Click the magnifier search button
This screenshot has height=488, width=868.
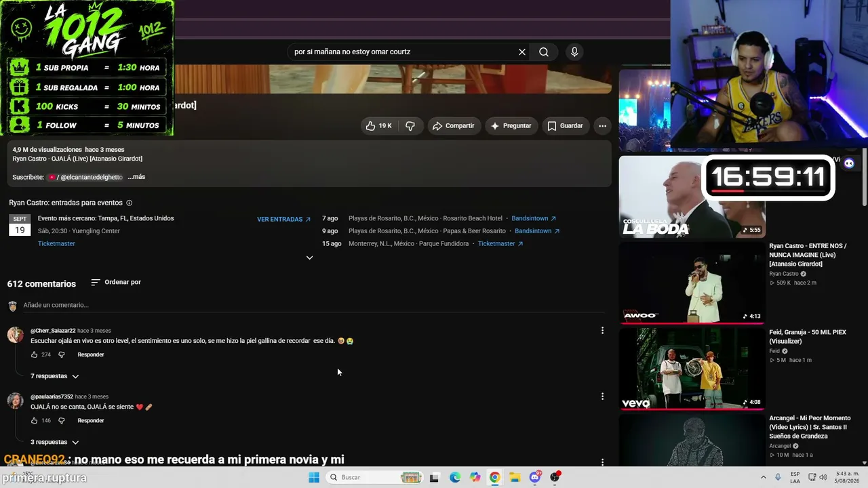pyautogui.click(x=544, y=52)
